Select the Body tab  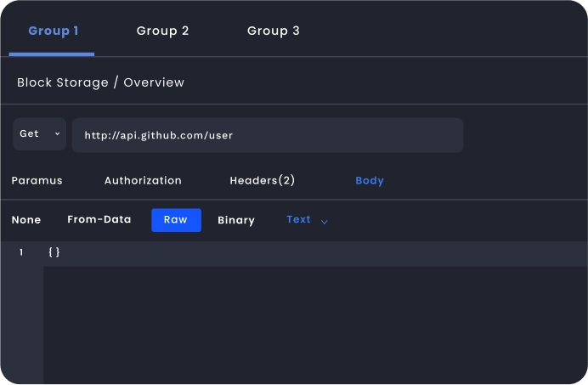tap(370, 180)
